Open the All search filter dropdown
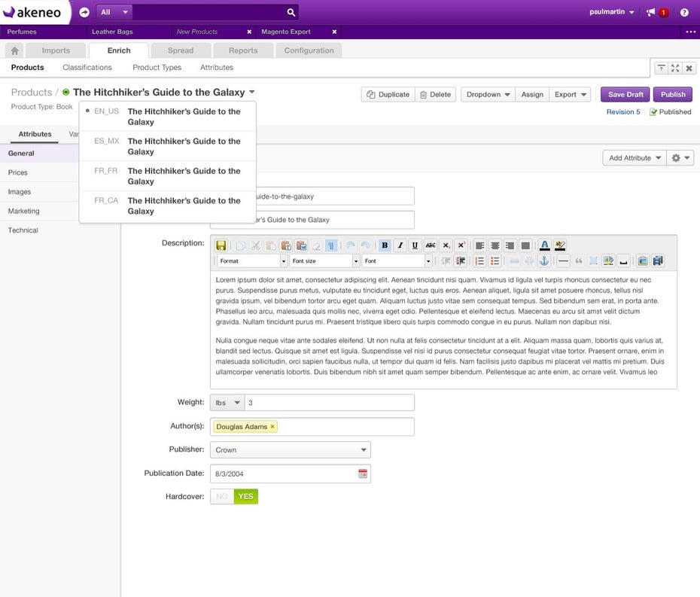The image size is (700, 597). [x=114, y=13]
